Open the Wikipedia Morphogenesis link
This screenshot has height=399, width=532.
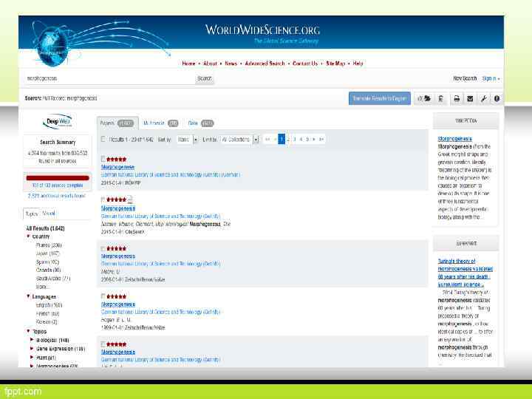point(454,138)
